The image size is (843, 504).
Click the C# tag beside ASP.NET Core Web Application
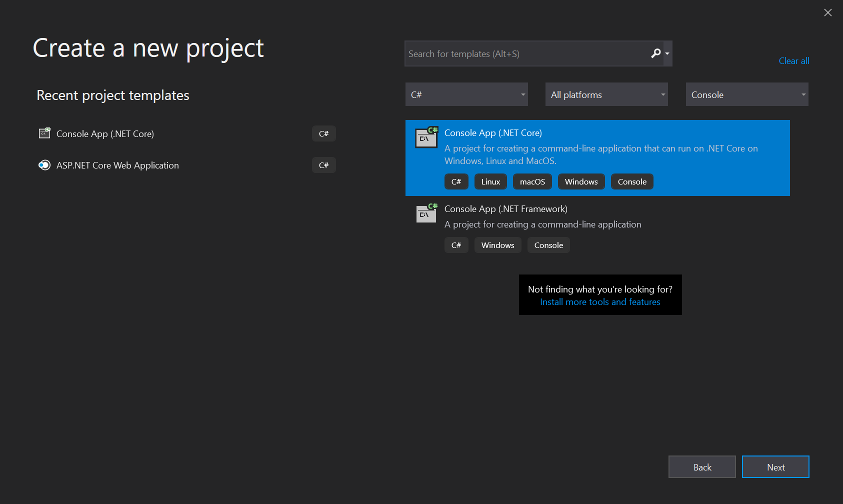pyautogui.click(x=324, y=165)
